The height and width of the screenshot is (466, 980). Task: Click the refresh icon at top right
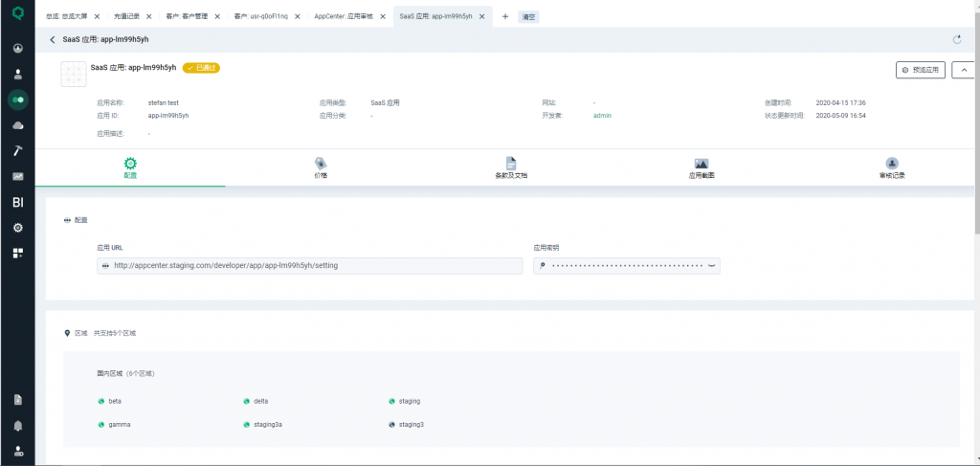pos(957,39)
